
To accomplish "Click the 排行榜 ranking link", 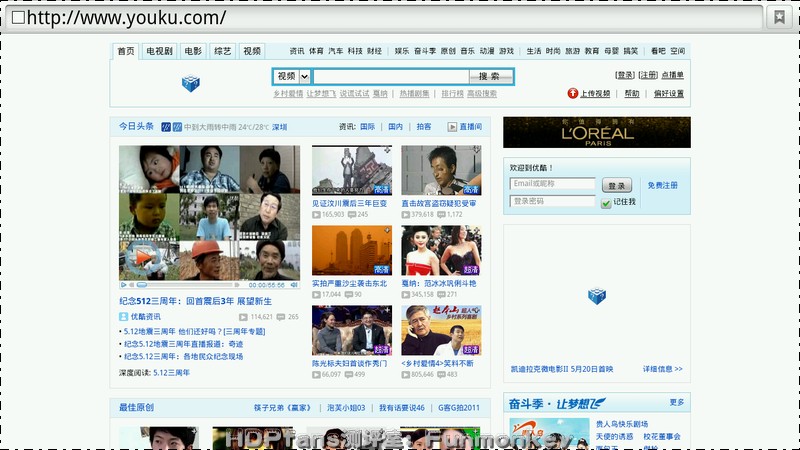I will [453, 93].
